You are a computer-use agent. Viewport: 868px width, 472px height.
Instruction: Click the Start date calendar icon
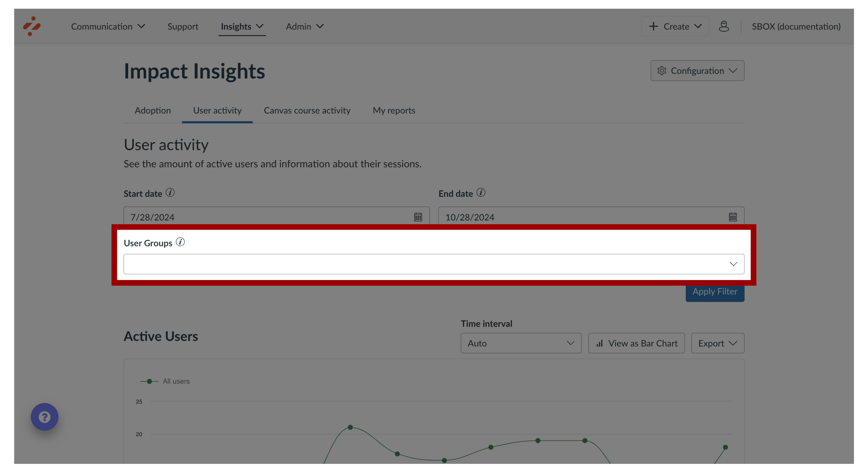point(418,217)
